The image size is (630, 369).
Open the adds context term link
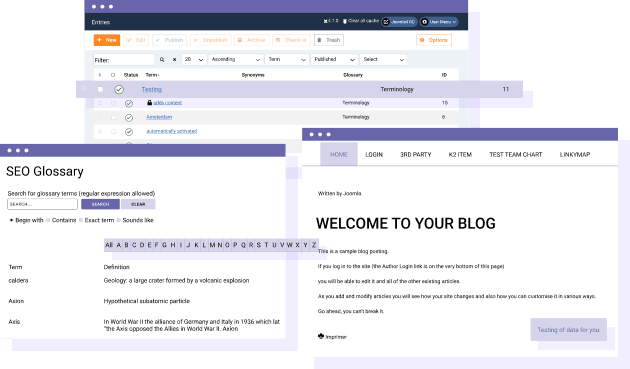point(168,103)
